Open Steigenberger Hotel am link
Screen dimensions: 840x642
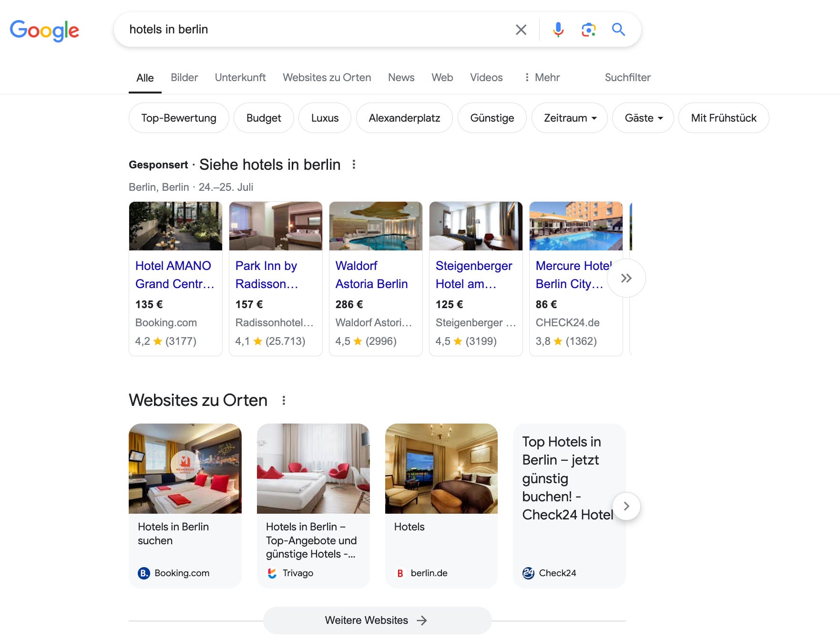click(474, 275)
